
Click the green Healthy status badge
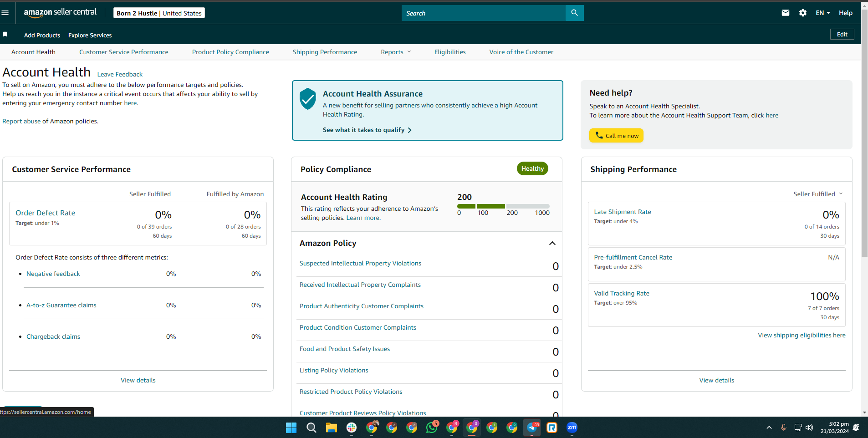[532, 168]
